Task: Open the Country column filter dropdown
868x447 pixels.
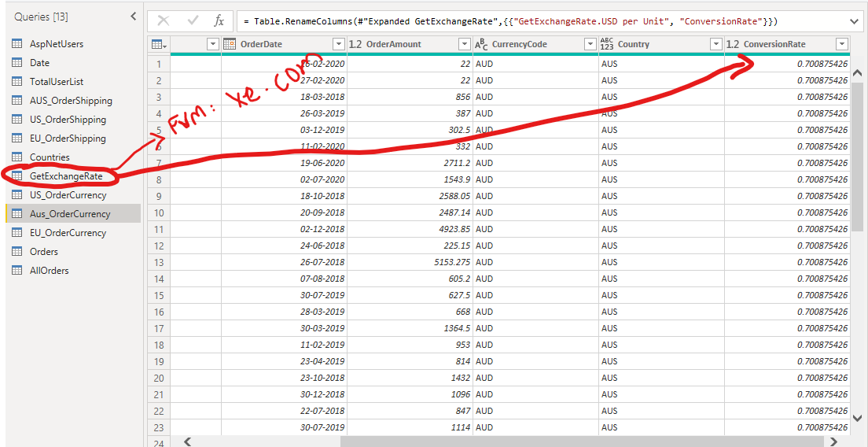Action: [716, 44]
